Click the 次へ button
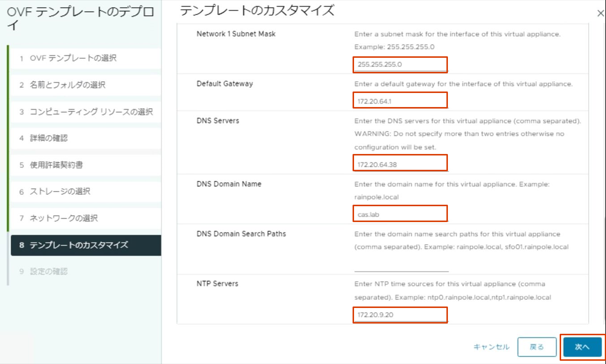 (x=582, y=347)
